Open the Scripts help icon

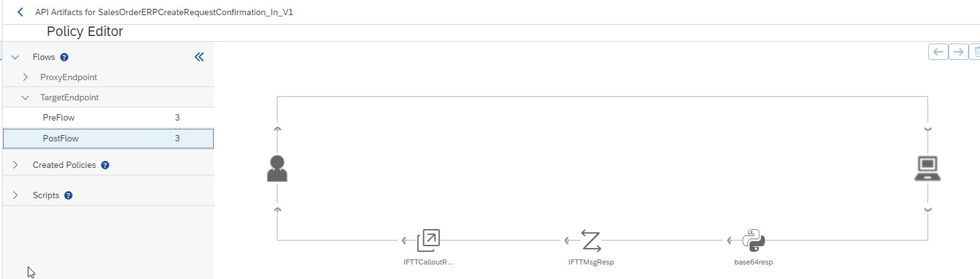point(69,196)
